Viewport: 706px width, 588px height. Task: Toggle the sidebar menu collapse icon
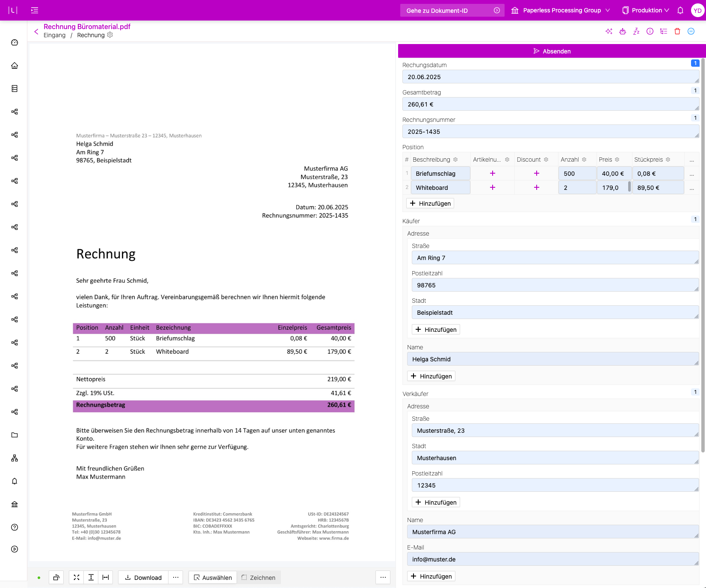click(x=35, y=10)
